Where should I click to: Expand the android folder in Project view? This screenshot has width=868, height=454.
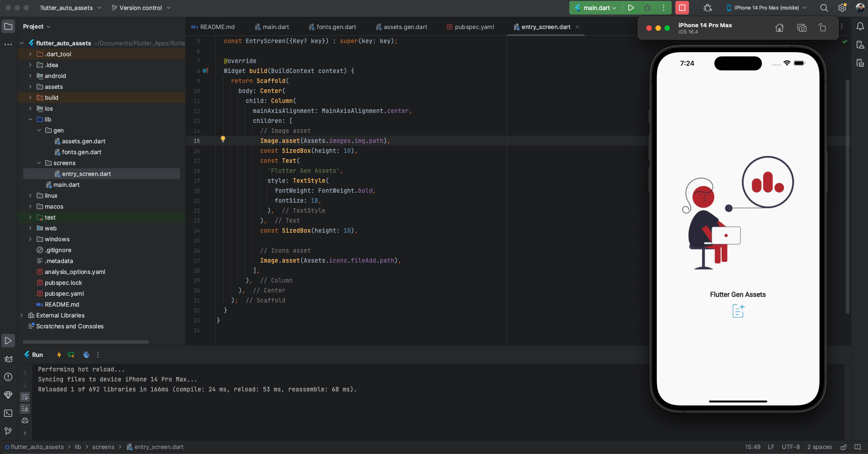coord(30,76)
